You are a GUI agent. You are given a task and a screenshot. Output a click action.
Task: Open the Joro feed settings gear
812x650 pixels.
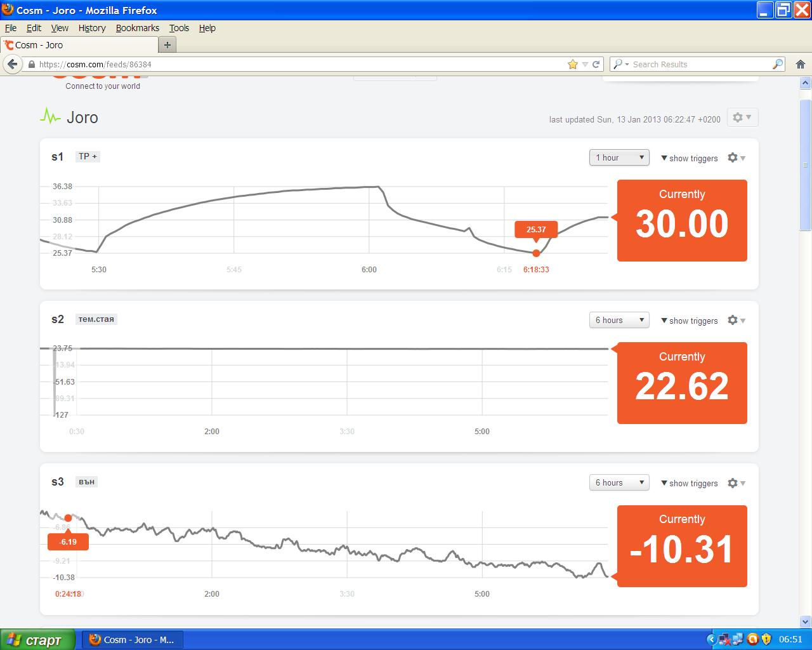pos(742,117)
